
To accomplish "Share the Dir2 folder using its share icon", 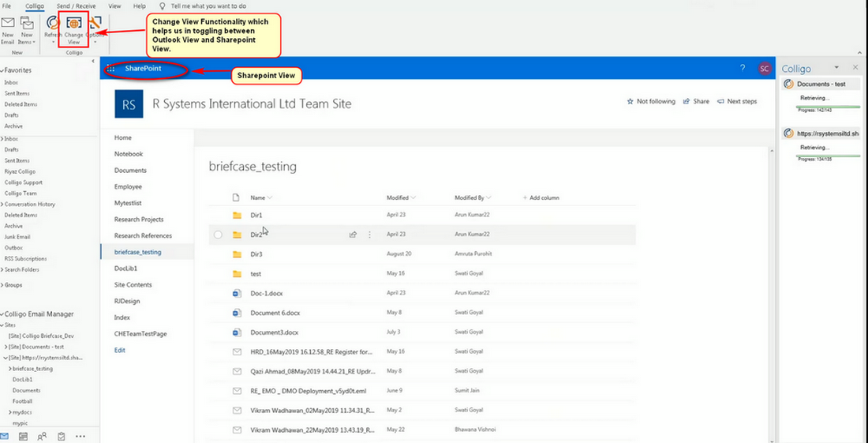I will tap(353, 235).
